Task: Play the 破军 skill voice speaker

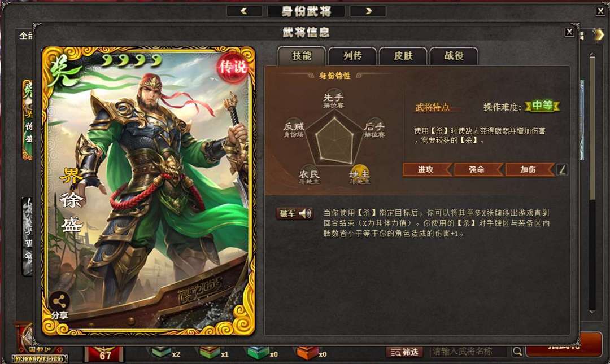Action: (x=306, y=213)
